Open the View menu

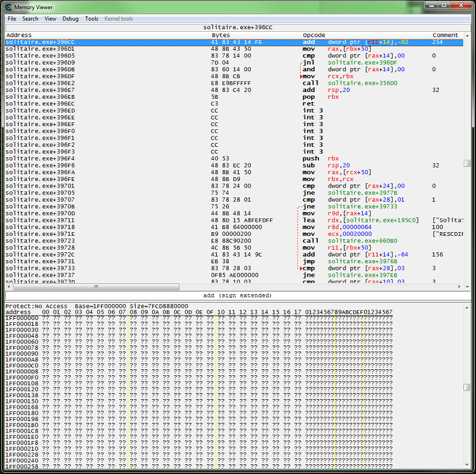[51, 19]
